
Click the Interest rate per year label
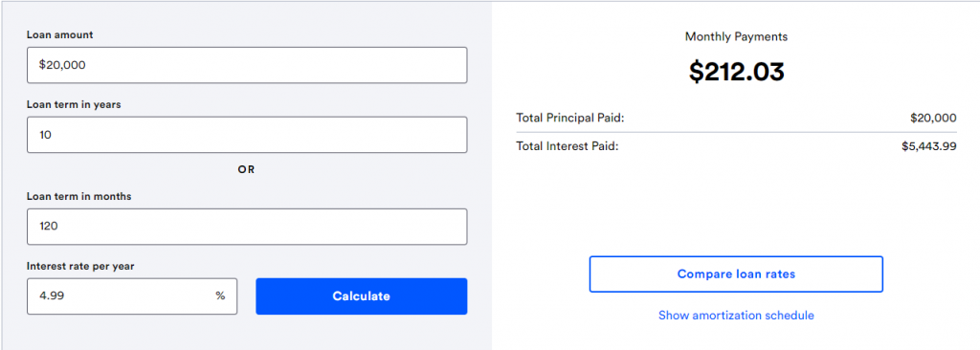coord(80,266)
